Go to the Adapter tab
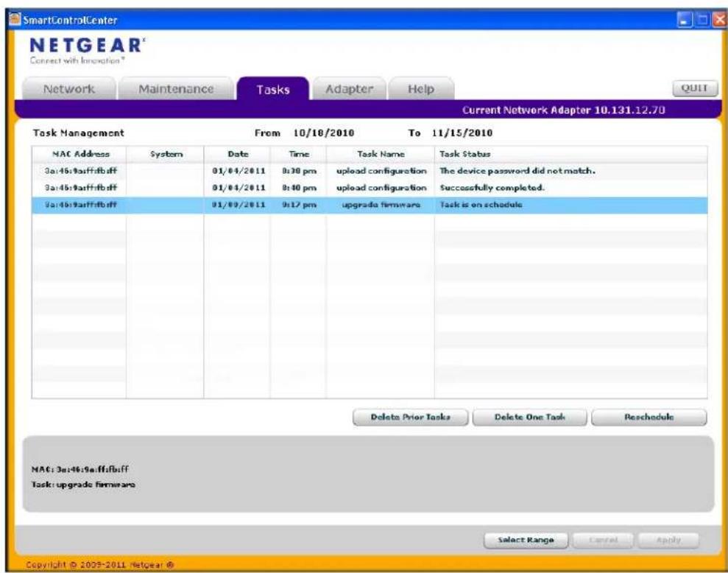 [x=349, y=89]
